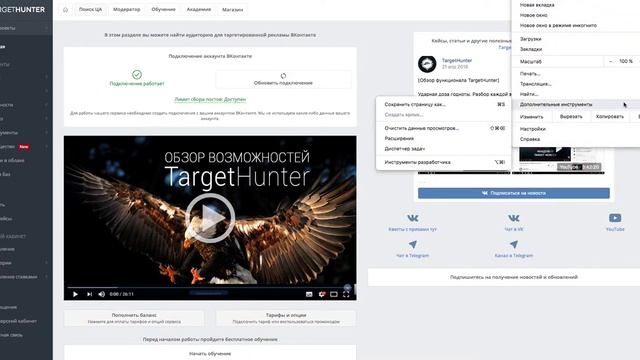The image size is (640, 360).
Task: Open the home icon in top navigation
Action: 65,9
